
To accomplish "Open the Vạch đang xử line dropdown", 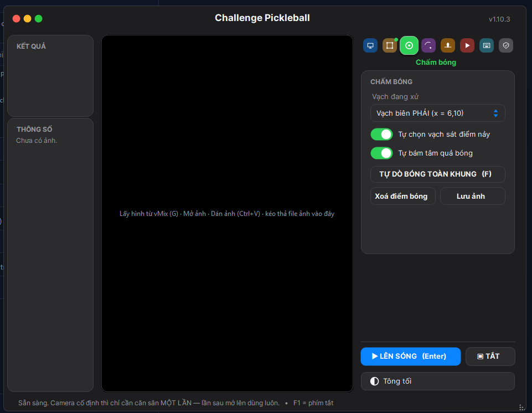I will tap(438, 113).
